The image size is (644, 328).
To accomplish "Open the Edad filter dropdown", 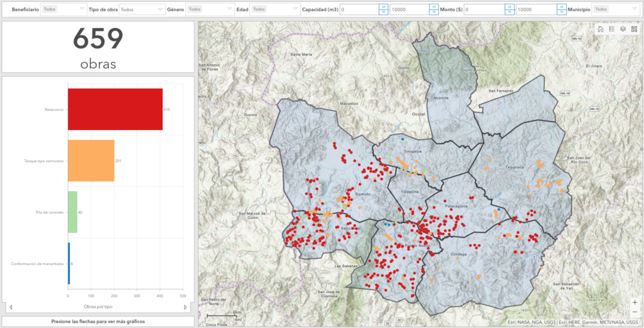I will coord(273,10).
